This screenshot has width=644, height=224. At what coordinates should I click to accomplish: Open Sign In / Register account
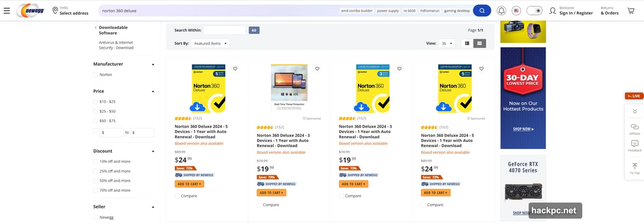tap(571, 11)
